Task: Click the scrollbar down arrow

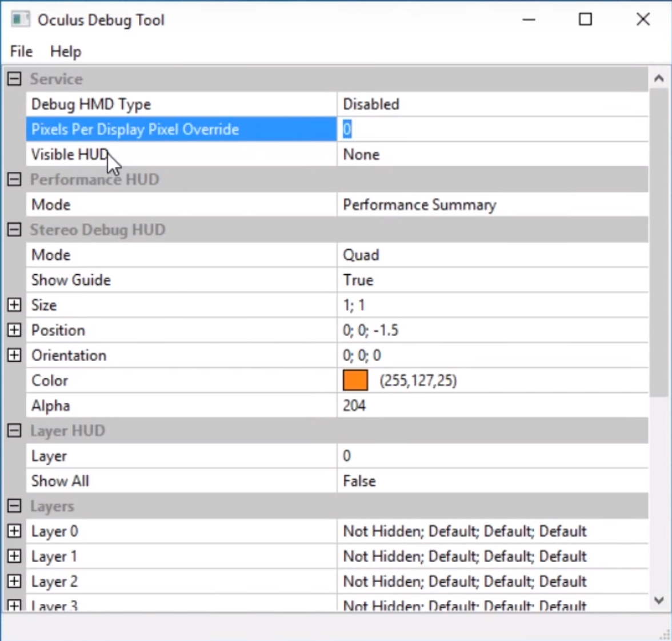Action: [659, 600]
